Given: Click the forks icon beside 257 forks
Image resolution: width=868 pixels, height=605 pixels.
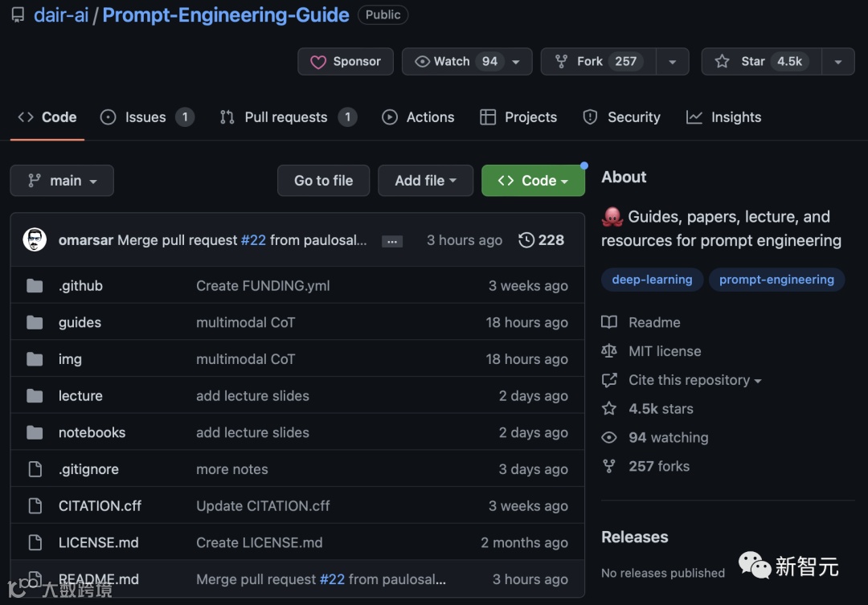Looking at the screenshot, I should point(609,466).
